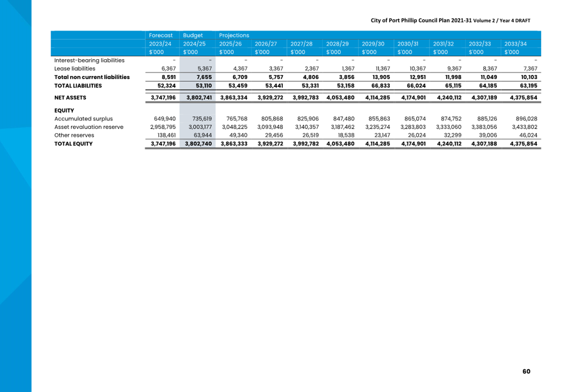Select the TOTAL EQUITY row label

point(73,144)
